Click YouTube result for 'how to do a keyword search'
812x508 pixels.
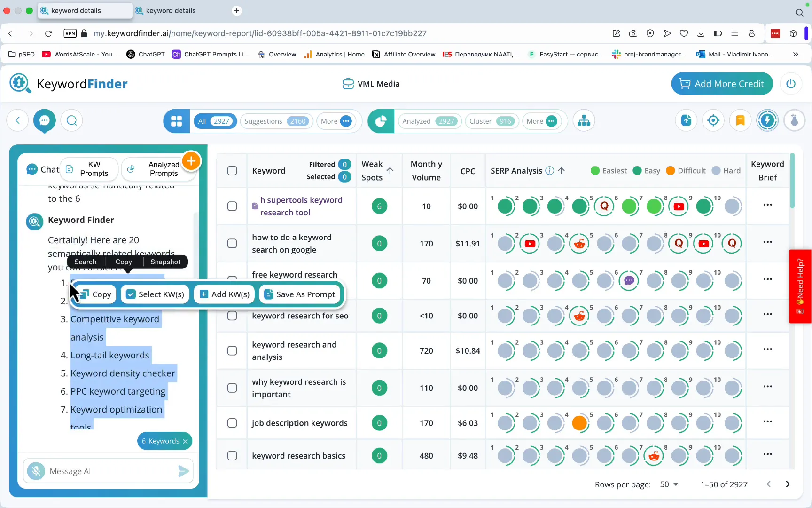coord(530,244)
